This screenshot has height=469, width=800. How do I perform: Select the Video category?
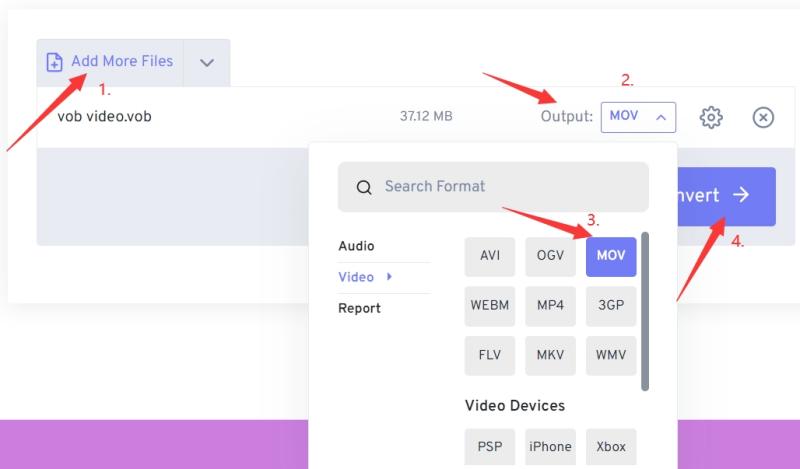[356, 277]
